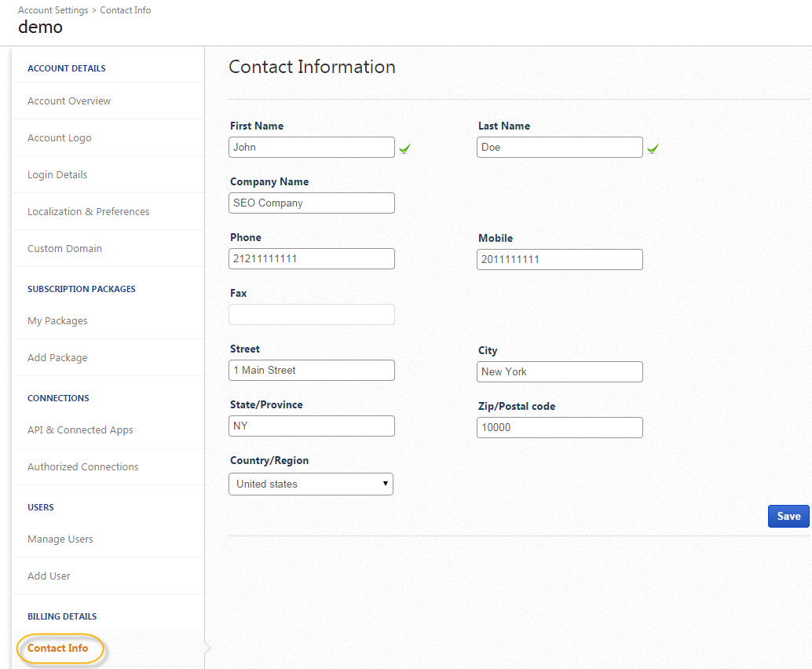
Task: Go to Manage Users page
Action: click(x=60, y=539)
